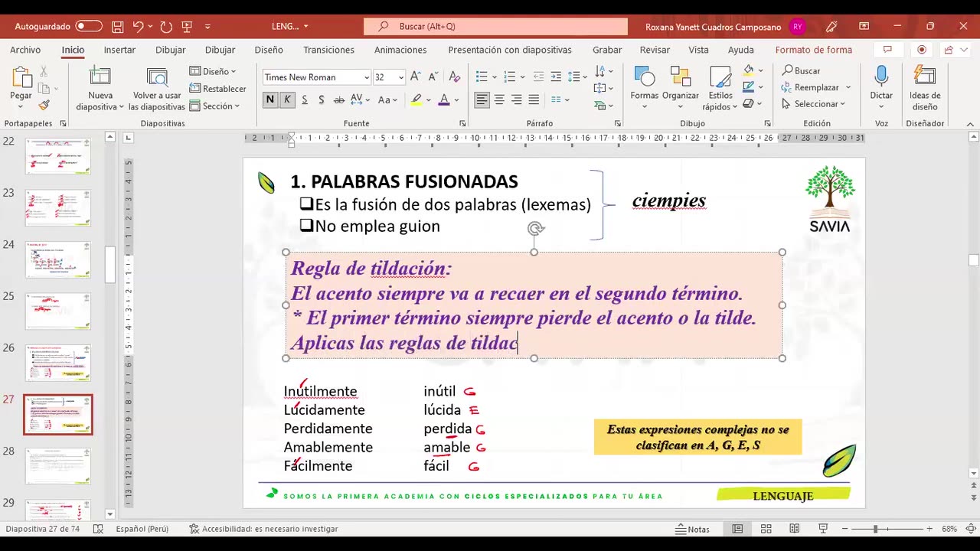
Task: Toggle the Notas pane
Action: pyautogui.click(x=693, y=529)
